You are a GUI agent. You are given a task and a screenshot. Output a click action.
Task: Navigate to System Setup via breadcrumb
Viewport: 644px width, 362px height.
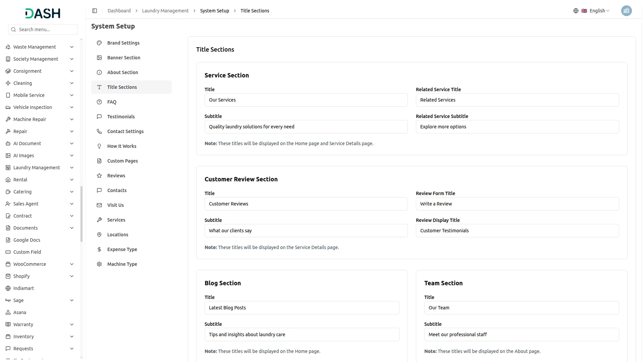[x=214, y=11]
